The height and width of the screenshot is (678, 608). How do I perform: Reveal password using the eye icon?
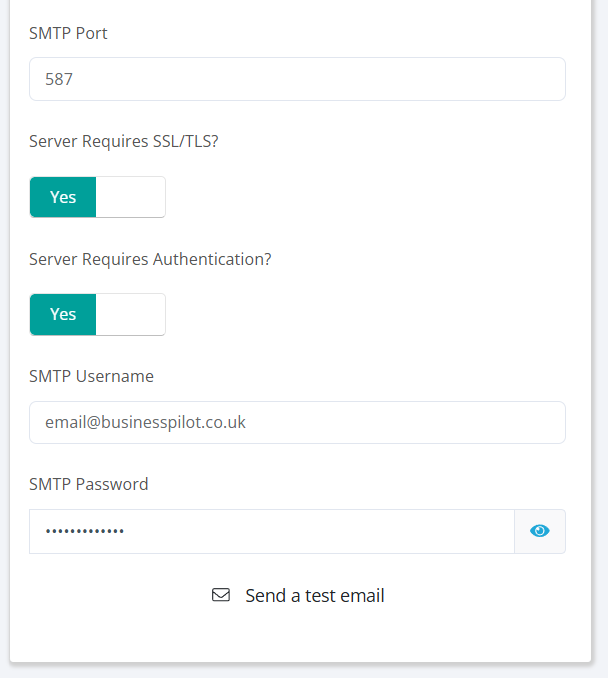(540, 531)
